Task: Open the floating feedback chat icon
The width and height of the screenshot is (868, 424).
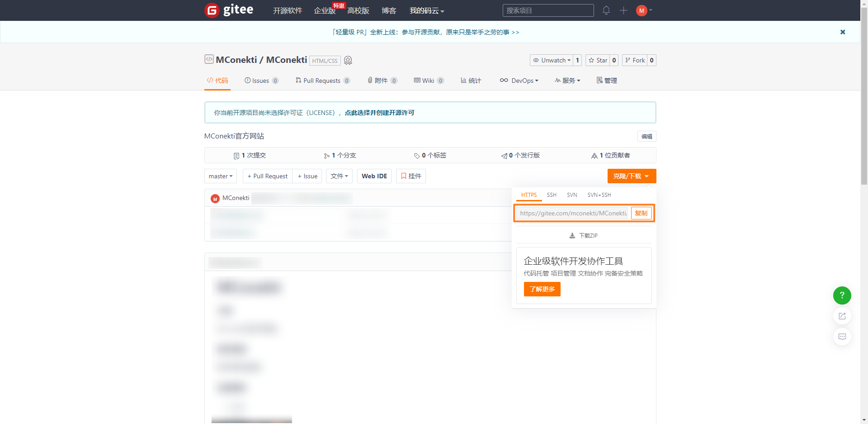Action: pos(842,337)
